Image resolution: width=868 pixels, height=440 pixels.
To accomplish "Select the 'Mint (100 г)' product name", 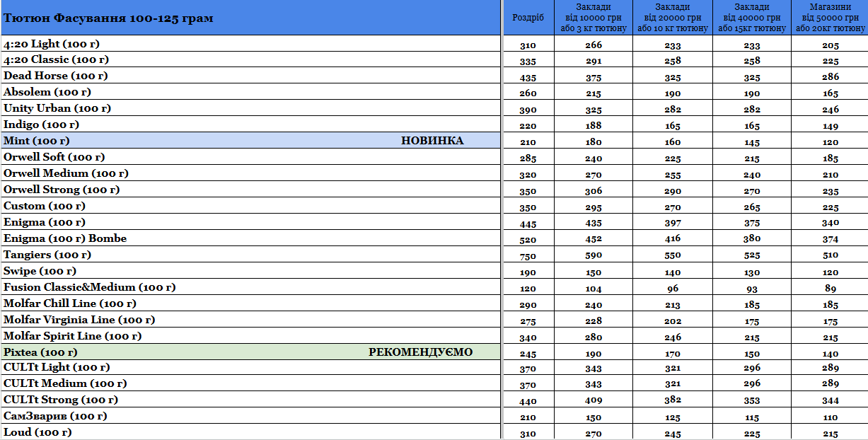I will [37, 141].
